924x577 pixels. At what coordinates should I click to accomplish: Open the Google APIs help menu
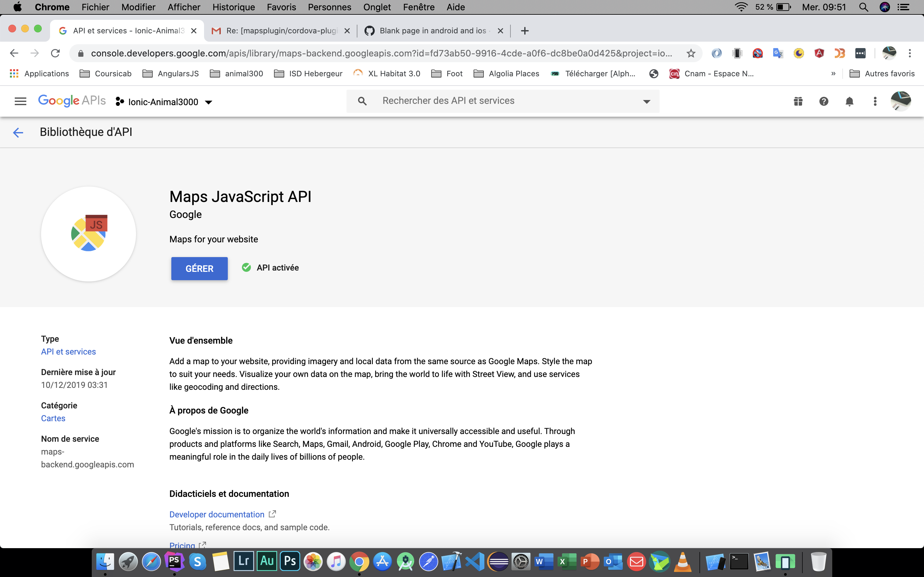[824, 101]
